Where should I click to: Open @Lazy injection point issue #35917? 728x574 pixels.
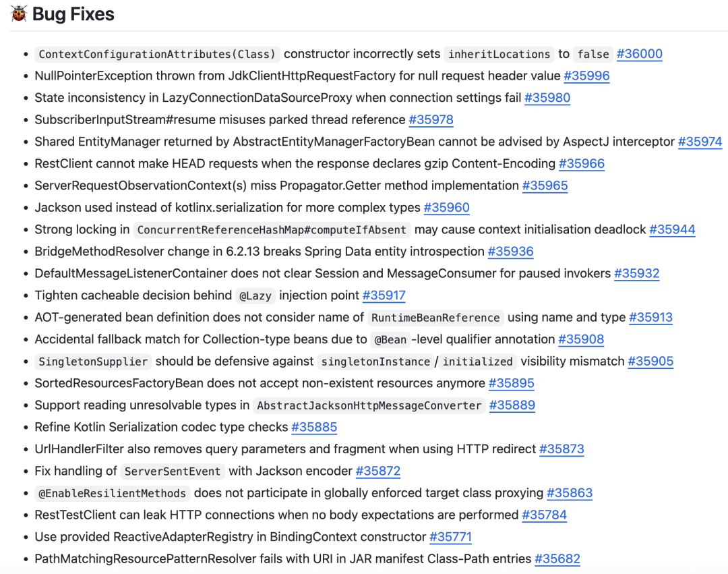(384, 295)
